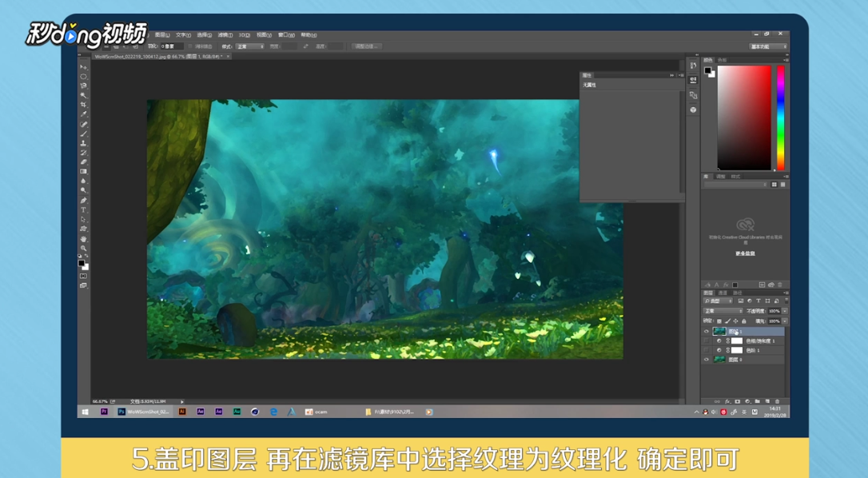
Task: Select the Type tool
Action: 84,210
